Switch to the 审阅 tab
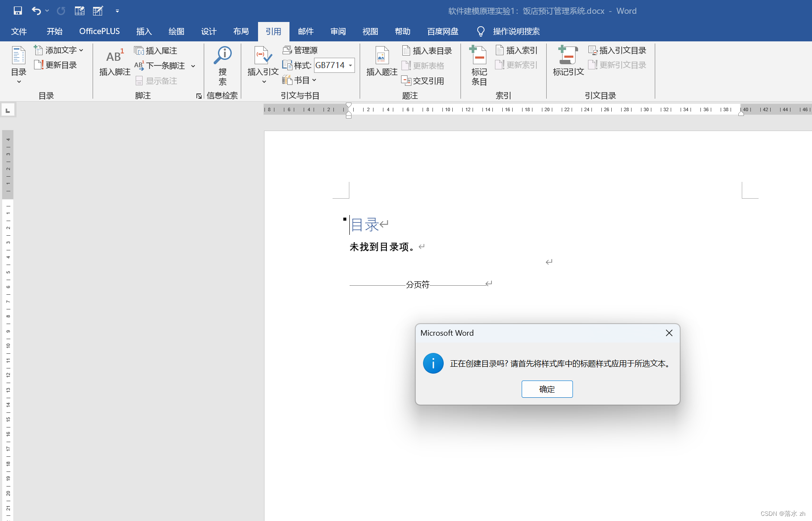 tap(338, 31)
